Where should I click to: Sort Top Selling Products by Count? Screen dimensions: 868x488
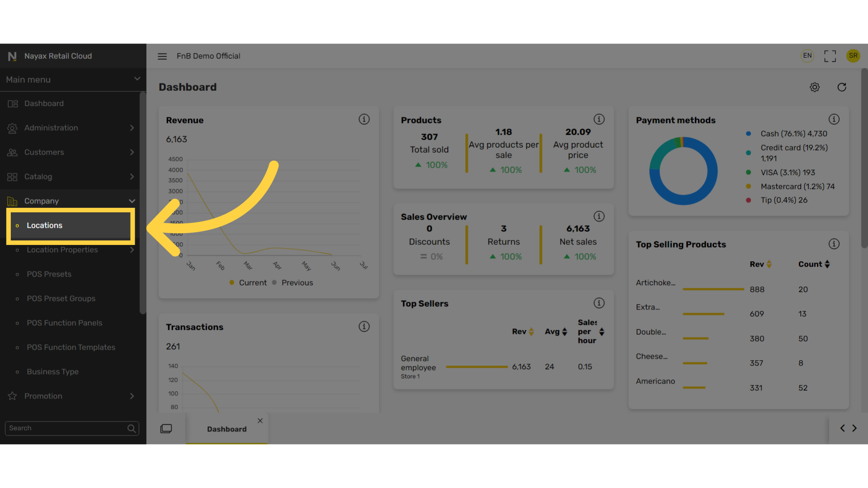click(814, 264)
